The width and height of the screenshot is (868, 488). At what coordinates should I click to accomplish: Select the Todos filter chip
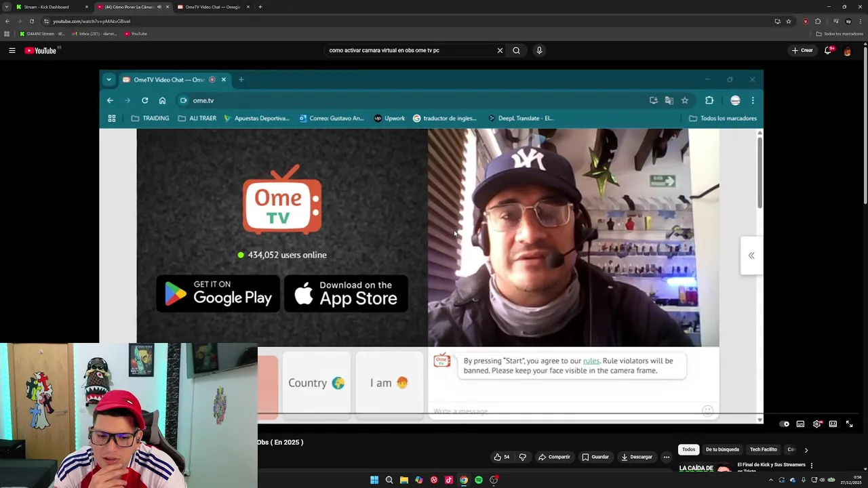(x=688, y=449)
